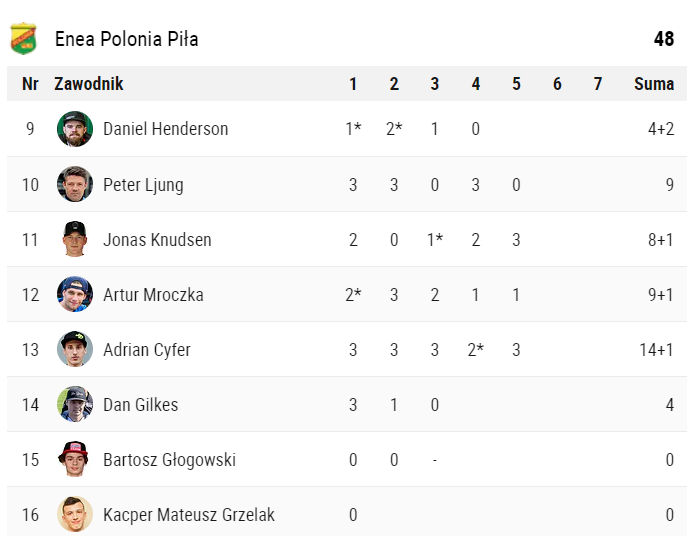The image size is (694, 536).
Task: Click Jonas Knudsen's avatar photo
Action: tap(75, 240)
